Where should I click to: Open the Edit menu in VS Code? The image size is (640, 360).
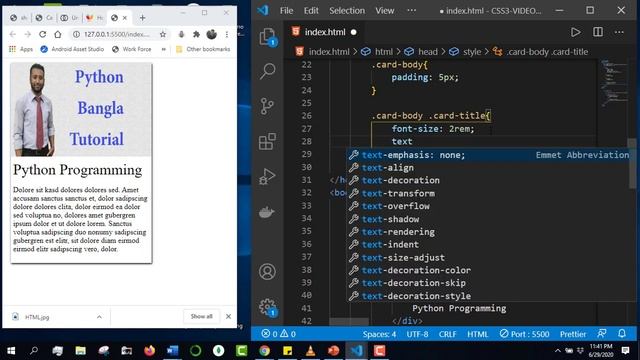coord(311,11)
